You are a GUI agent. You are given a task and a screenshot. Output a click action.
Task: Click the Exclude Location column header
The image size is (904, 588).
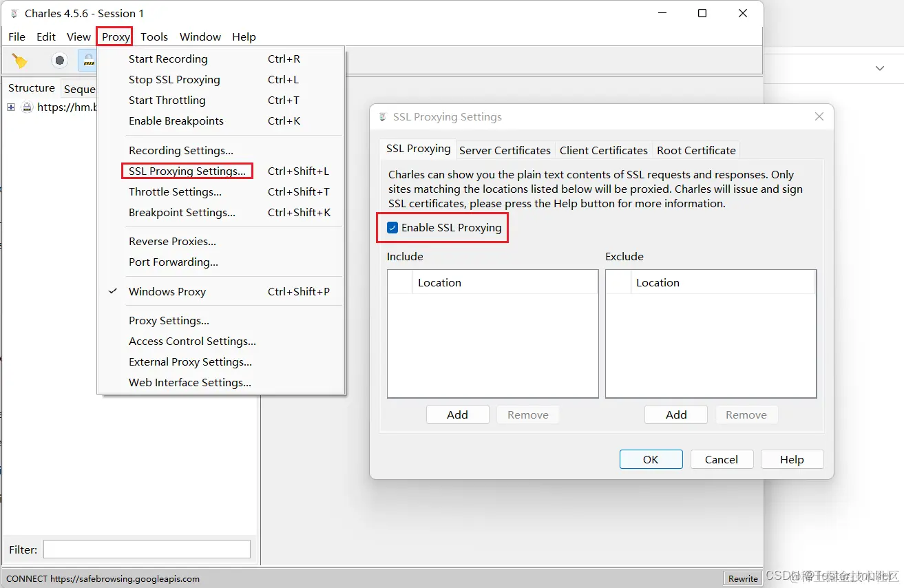pyautogui.click(x=724, y=282)
